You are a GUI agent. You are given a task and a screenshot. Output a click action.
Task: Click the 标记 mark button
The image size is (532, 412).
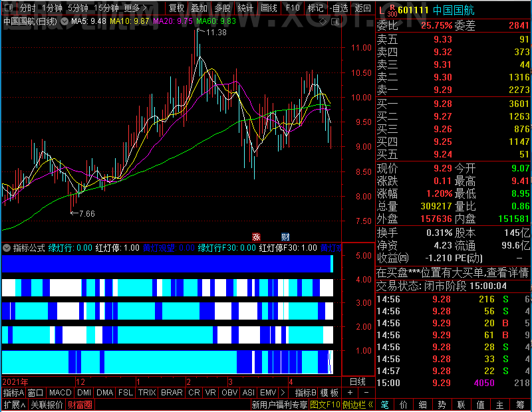click(315, 8)
